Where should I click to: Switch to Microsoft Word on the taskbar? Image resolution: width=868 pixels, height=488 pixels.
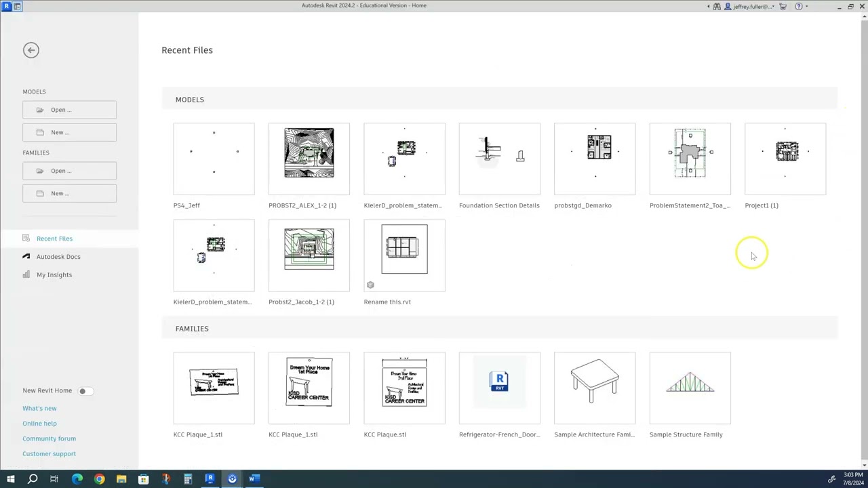coord(254,479)
